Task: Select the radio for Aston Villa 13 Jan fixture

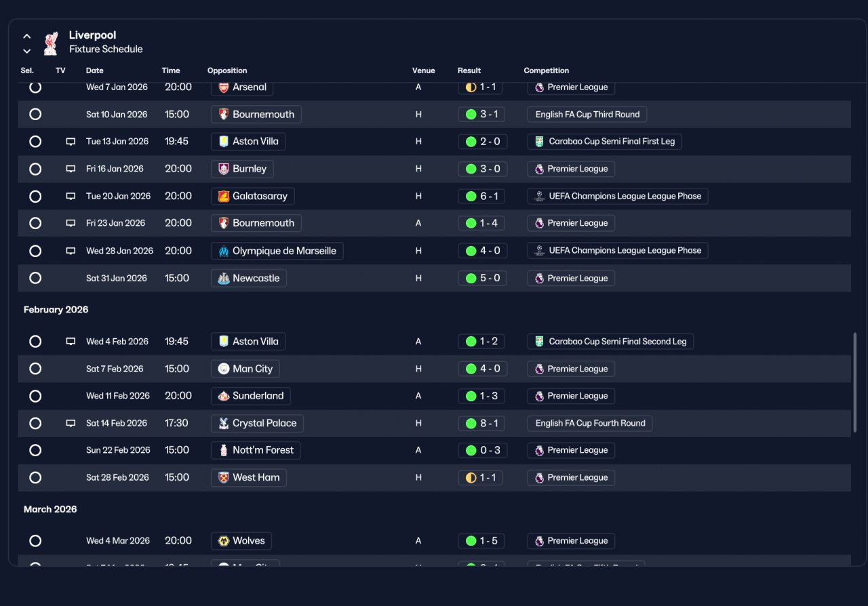Action: coord(35,142)
